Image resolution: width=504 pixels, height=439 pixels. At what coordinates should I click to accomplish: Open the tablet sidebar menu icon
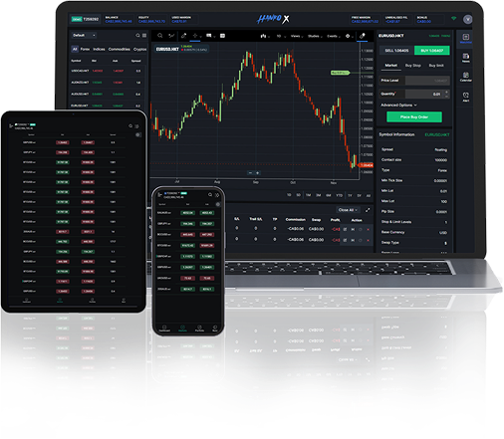click(11, 125)
